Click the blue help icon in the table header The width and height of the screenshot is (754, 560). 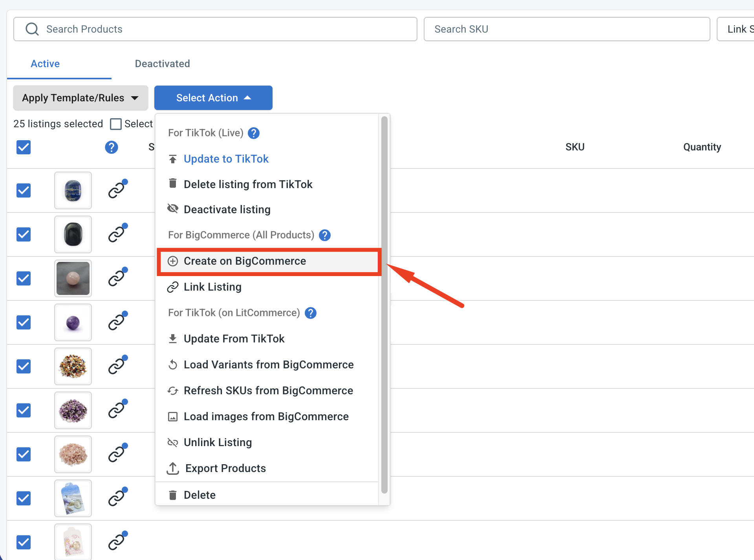point(112,147)
